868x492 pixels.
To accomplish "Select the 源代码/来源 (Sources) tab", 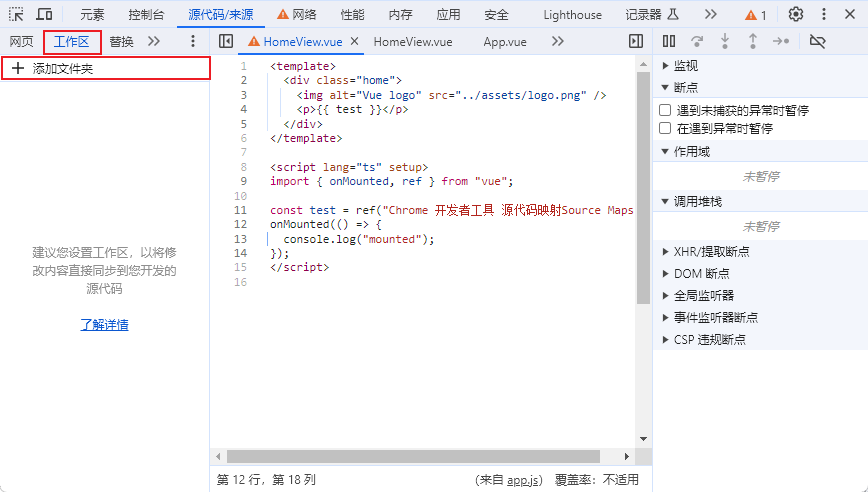I will point(221,15).
